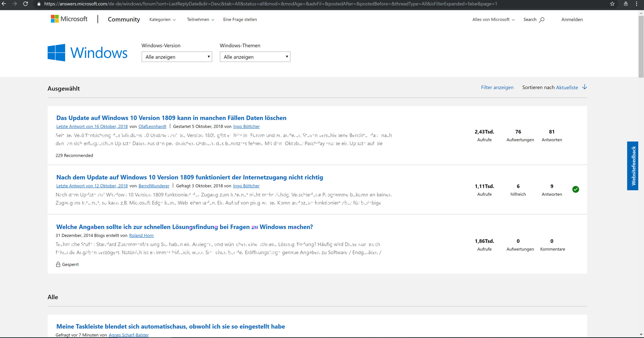Click the green answered checkmark icon
Viewport: 644px width, 338px height.
pyautogui.click(x=576, y=189)
